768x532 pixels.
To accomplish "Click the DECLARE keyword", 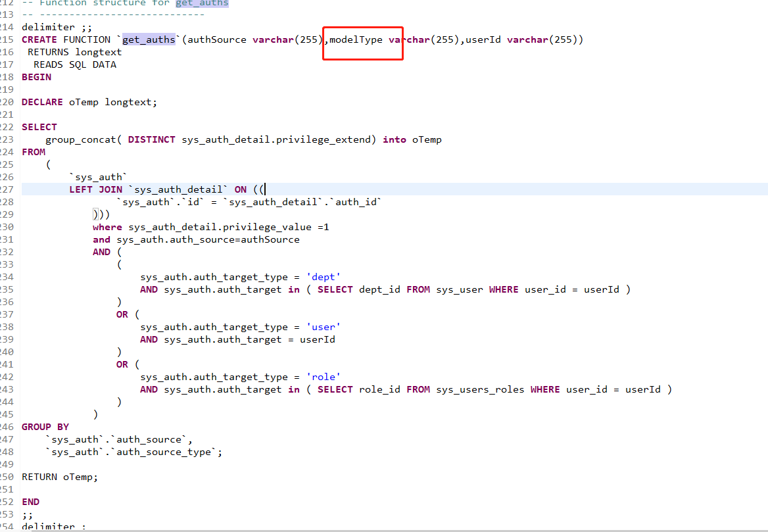I will click(42, 102).
